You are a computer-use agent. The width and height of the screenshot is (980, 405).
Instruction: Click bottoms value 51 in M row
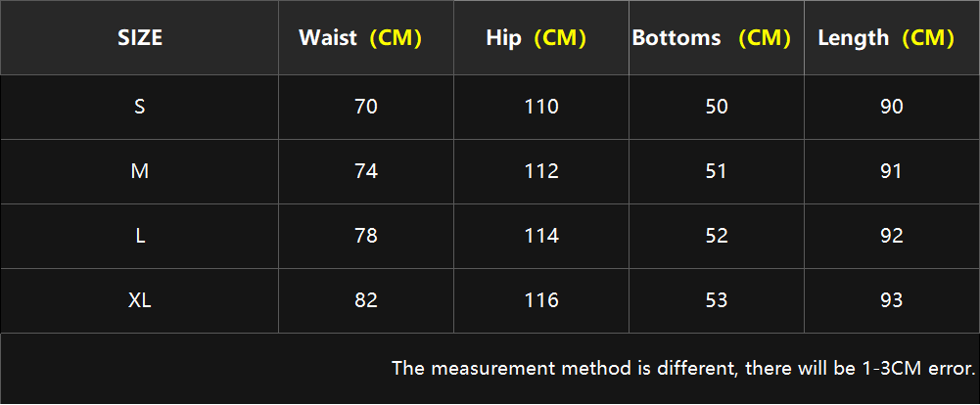(717, 171)
